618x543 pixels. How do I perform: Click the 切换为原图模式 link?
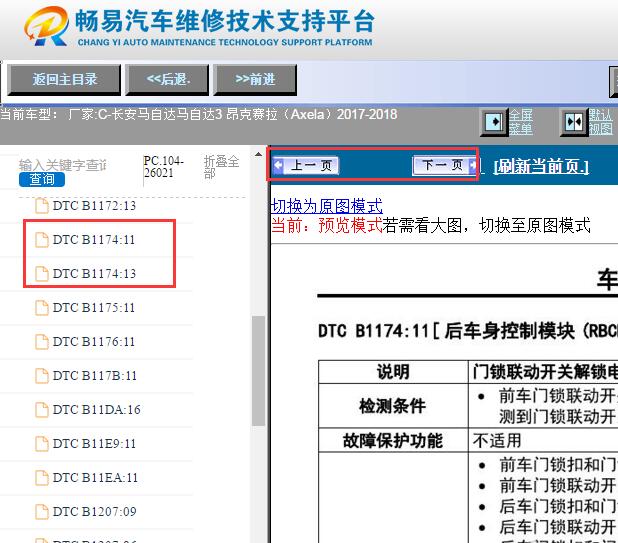(327, 206)
